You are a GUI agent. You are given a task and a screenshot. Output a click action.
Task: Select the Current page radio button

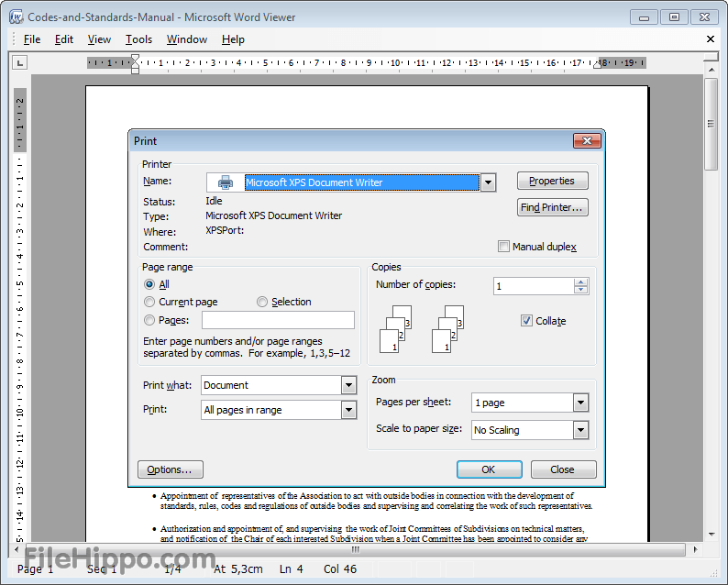pyautogui.click(x=149, y=302)
